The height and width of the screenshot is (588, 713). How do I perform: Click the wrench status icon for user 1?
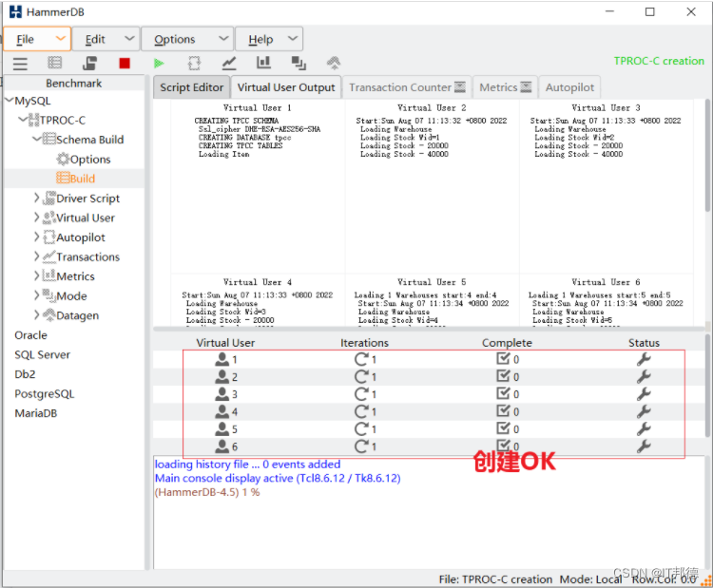pos(644,359)
